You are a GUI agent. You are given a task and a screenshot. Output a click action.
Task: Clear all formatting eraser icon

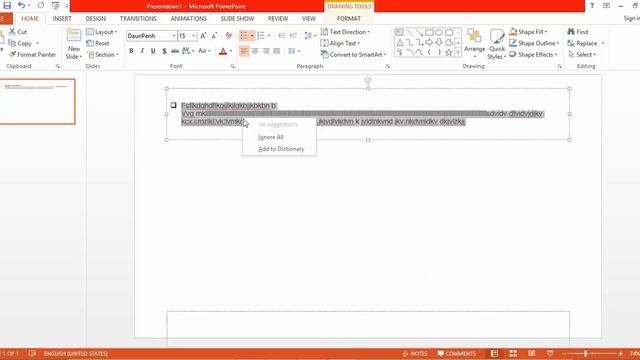[x=229, y=36]
